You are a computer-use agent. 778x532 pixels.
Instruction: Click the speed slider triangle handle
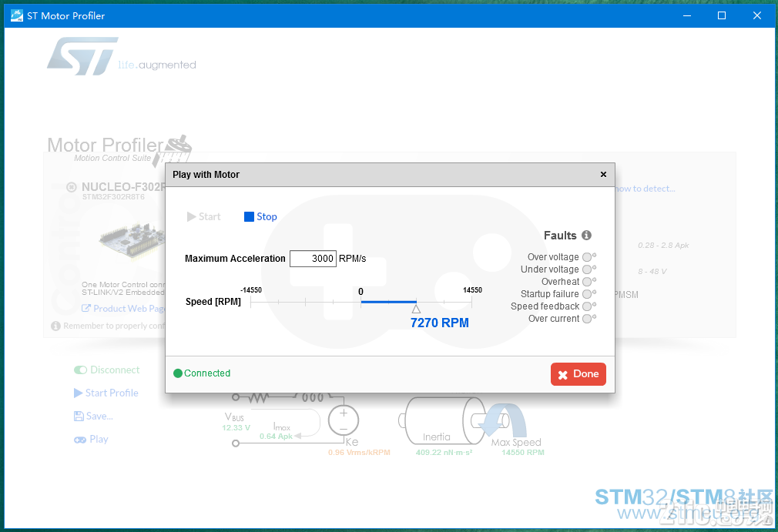(416, 309)
